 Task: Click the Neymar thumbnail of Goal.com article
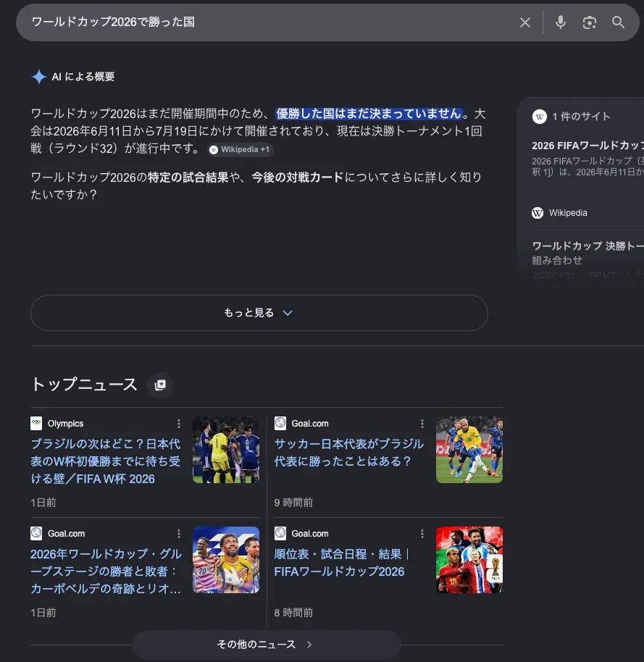coord(469,450)
